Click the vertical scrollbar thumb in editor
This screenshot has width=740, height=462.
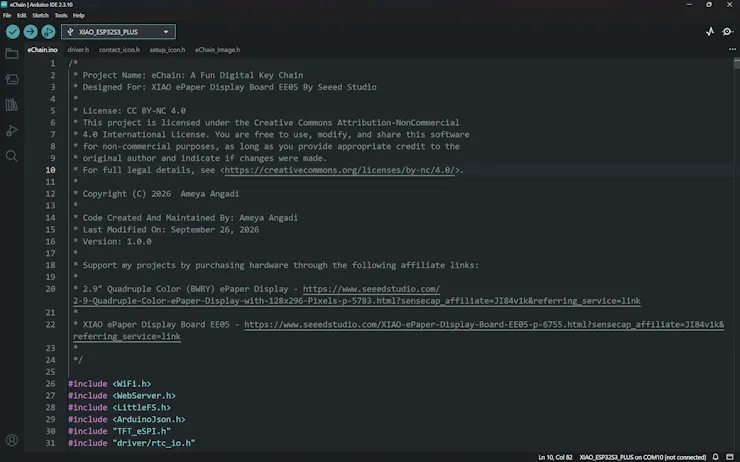coord(737,63)
